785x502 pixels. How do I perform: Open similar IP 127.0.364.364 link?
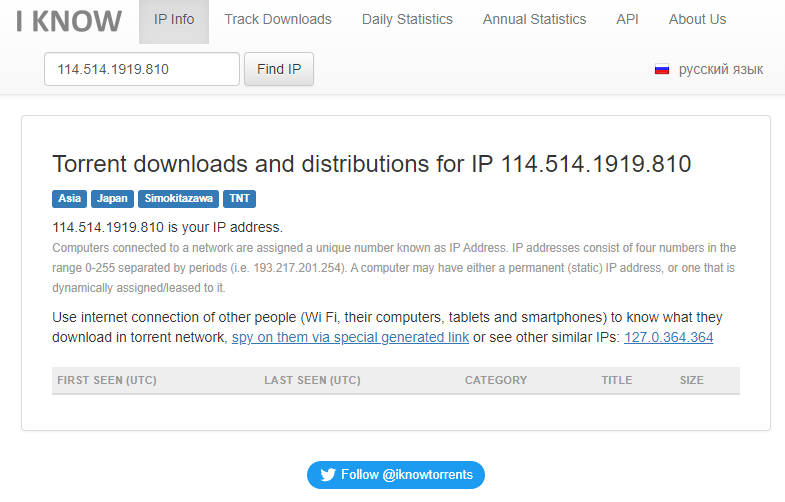[668, 337]
